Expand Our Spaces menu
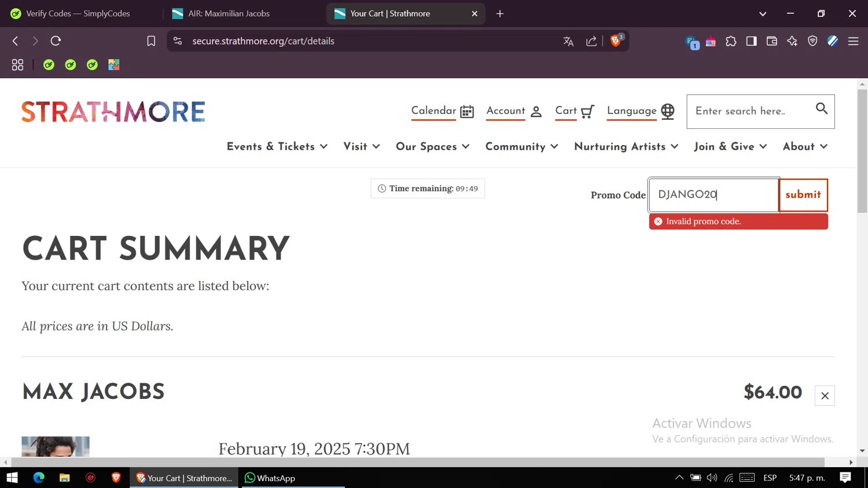Screen dimensions: 868x488 click(x=432, y=147)
